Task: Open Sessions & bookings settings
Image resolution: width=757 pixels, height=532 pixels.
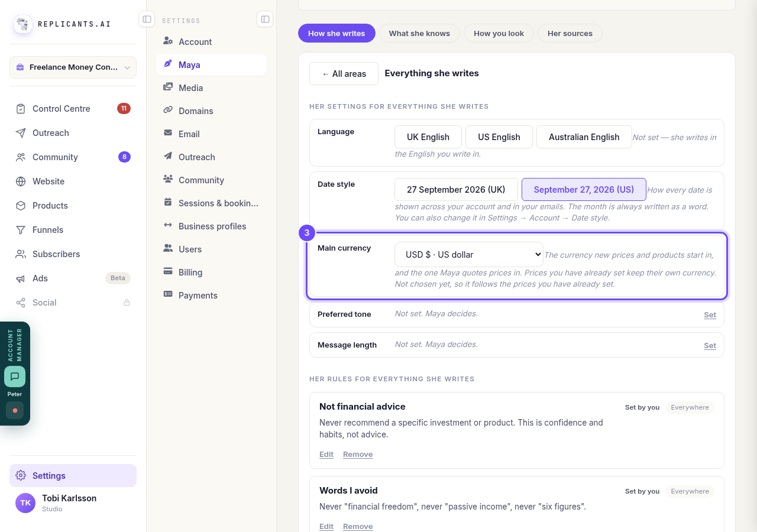Action: (211, 203)
